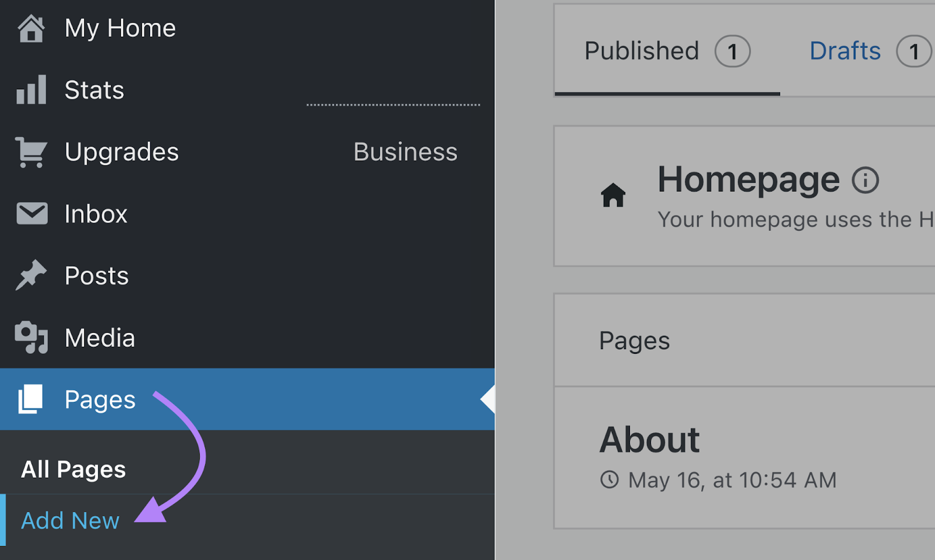Click the Drafts count badge

tap(913, 51)
